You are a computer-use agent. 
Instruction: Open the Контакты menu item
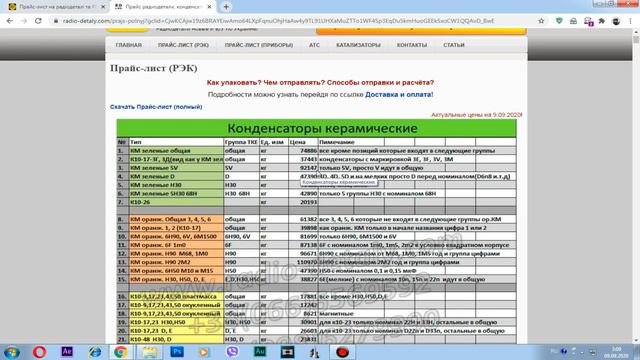point(412,45)
